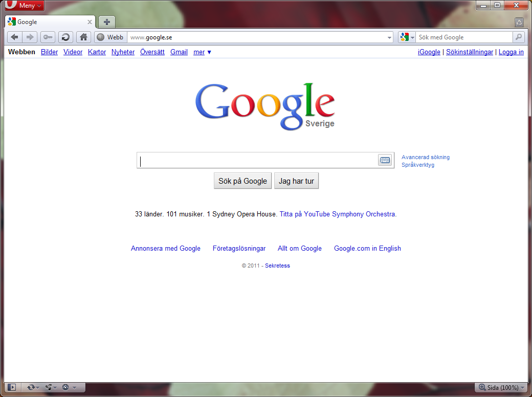
Task: Expand the address bar history dropdown
Action: point(389,37)
